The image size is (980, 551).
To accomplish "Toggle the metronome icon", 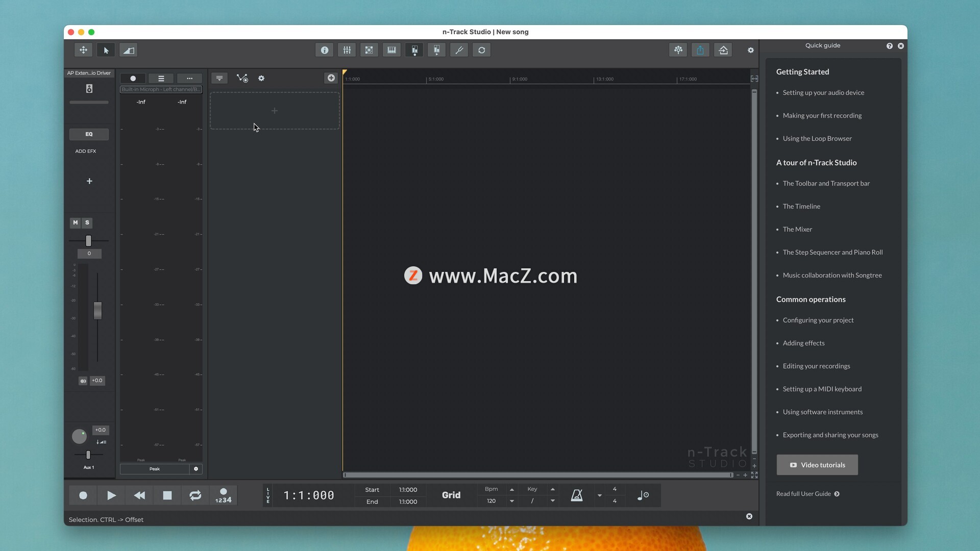I will (577, 495).
